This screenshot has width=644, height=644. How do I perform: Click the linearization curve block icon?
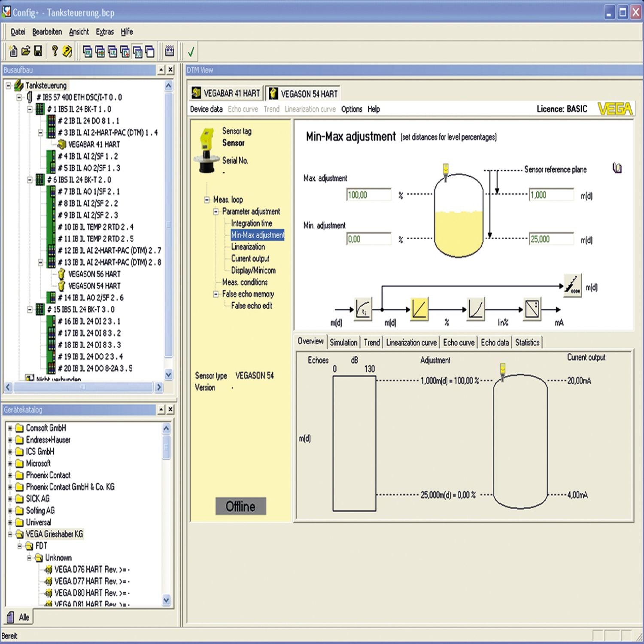(476, 309)
